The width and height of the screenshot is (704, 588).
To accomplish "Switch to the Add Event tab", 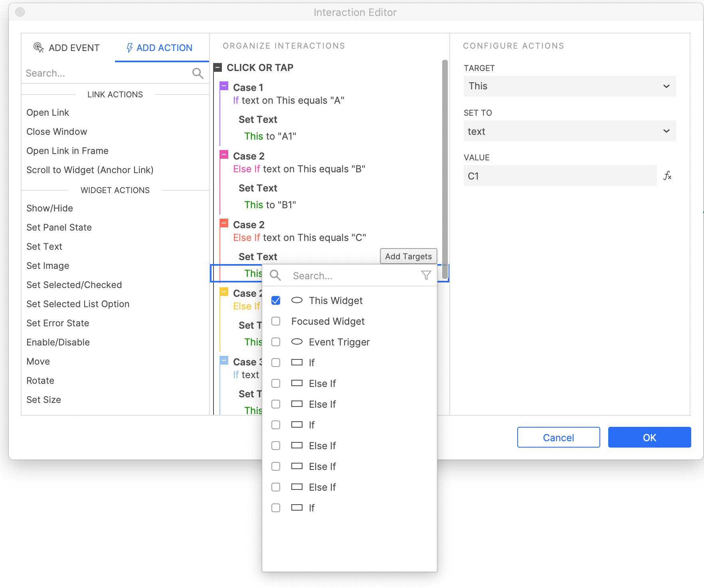I will tap(67, 48).
